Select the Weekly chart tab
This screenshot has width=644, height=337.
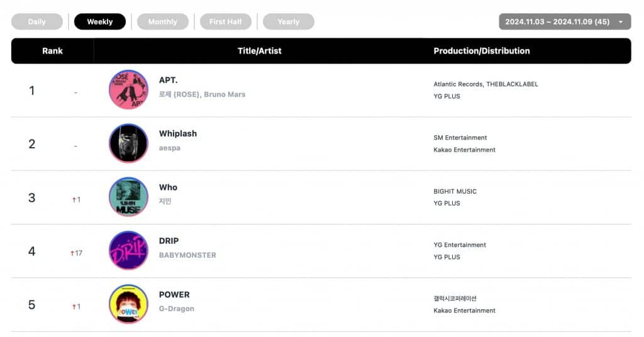coord(100,22)
